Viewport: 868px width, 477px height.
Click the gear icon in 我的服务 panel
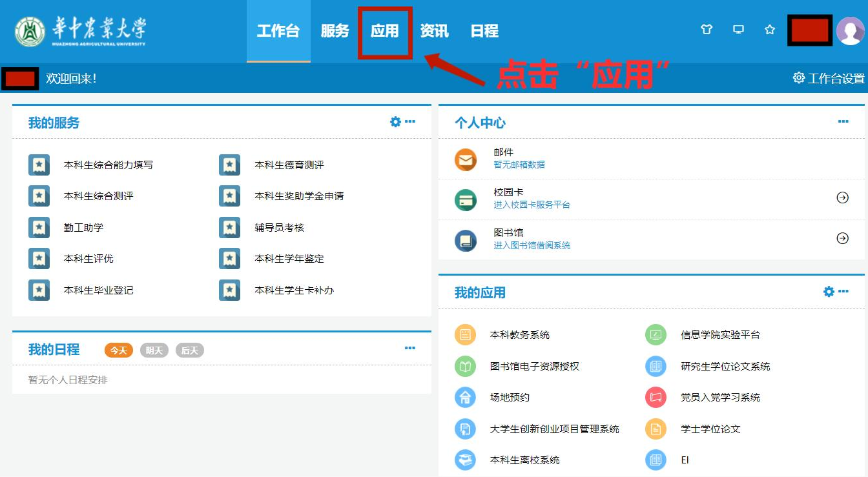(395, 122)
